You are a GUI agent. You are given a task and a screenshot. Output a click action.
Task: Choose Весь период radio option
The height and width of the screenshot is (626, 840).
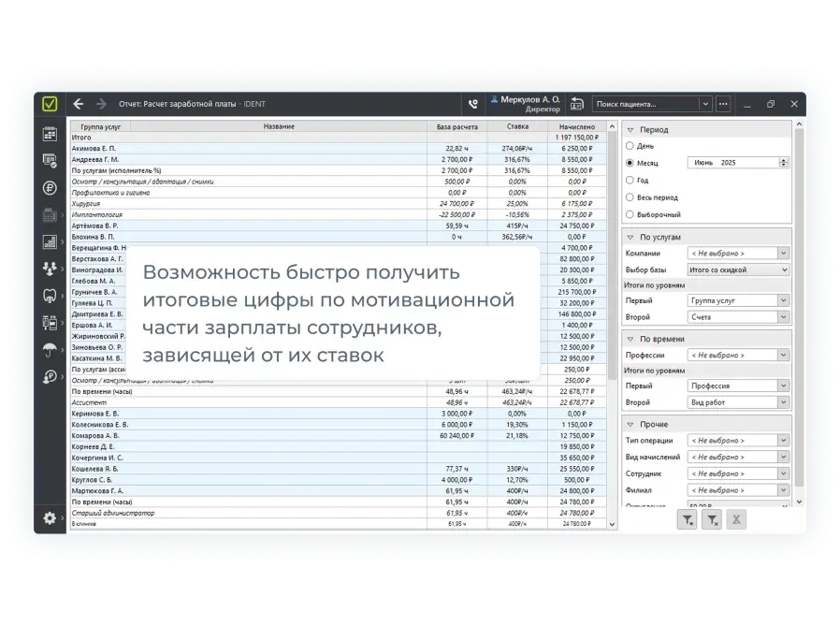pyautogui.click(x=630, y=197)
